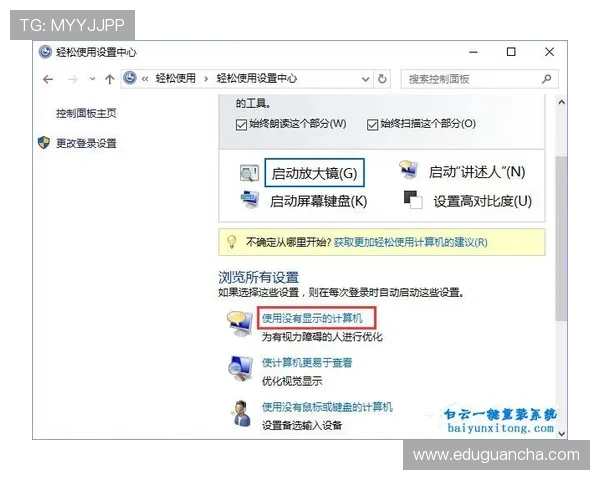The image size is (600, 480).
Task: Click the Back navigation arrow
Action: (48, 79)
